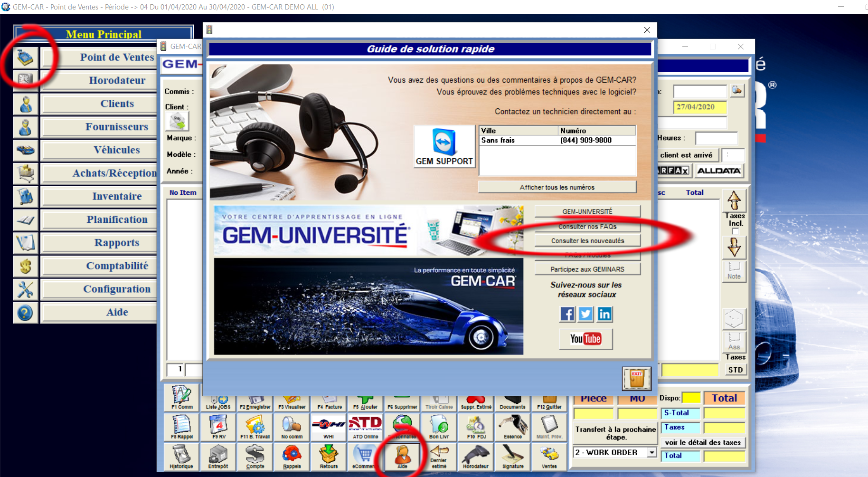
Task: Open the Horodateur menu entry
Action: pyautogui.click(x=100, y=80)
